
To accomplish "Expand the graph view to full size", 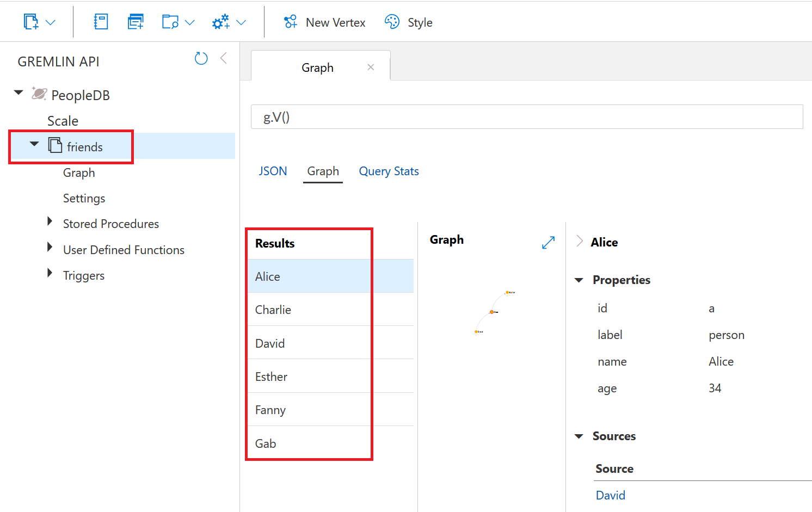I will pyautogui.click(x=548, y=243).
